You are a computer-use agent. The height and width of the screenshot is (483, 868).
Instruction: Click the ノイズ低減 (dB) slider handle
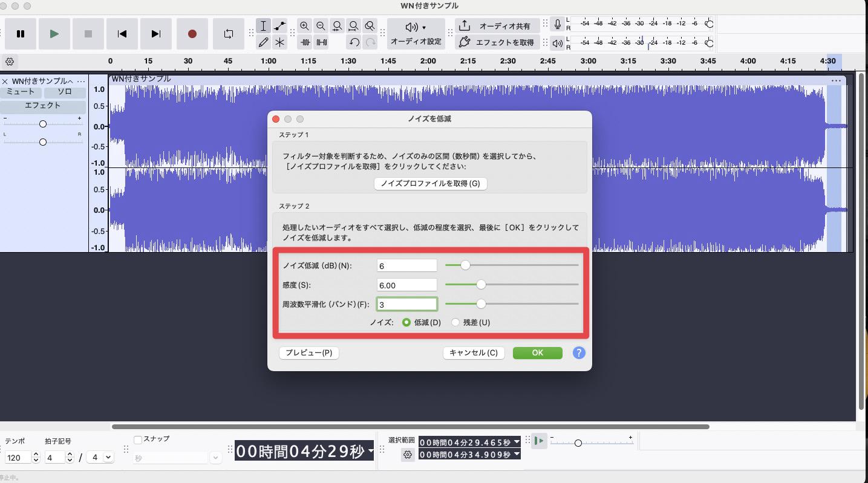point(465,265)
